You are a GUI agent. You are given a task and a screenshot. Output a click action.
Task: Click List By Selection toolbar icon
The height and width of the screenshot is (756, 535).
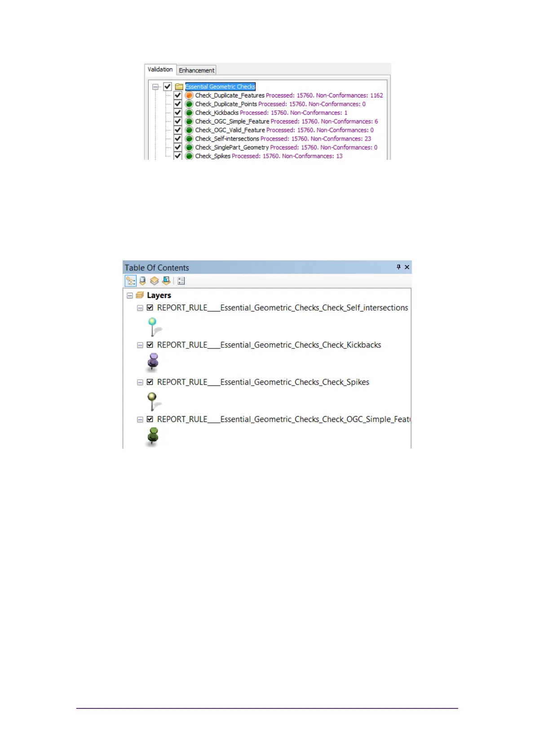coord(167,281)
